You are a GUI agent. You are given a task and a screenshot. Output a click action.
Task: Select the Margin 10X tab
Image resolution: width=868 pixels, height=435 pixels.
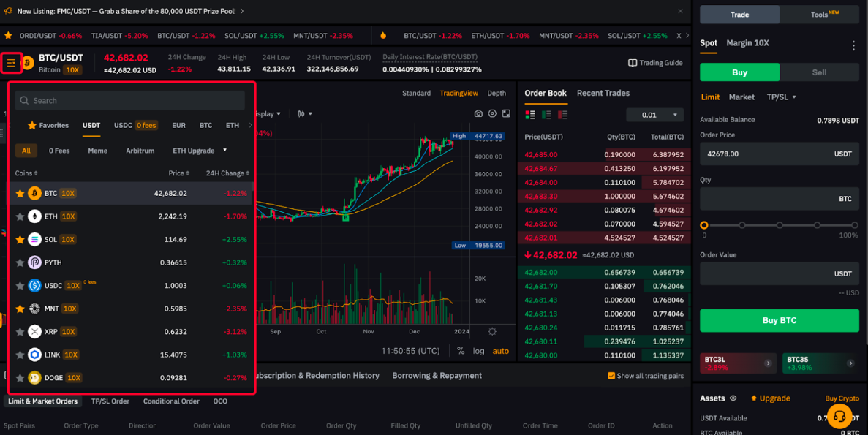(x=747, y=43)
